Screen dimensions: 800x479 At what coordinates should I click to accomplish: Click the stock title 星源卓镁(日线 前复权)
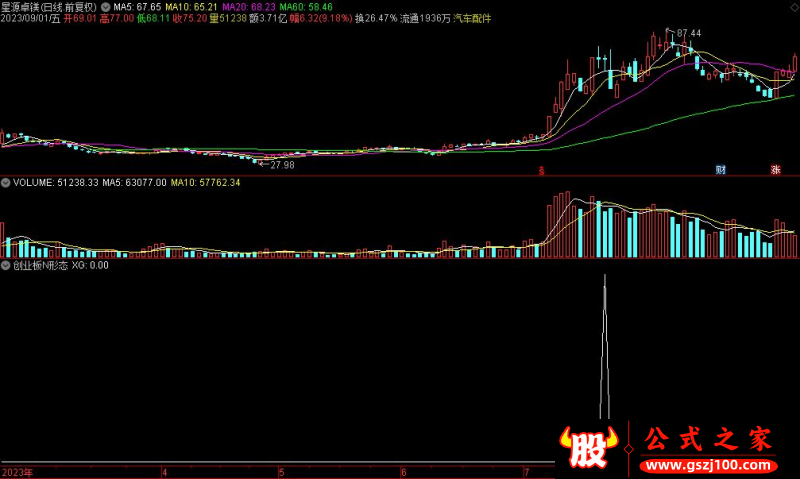49,7
